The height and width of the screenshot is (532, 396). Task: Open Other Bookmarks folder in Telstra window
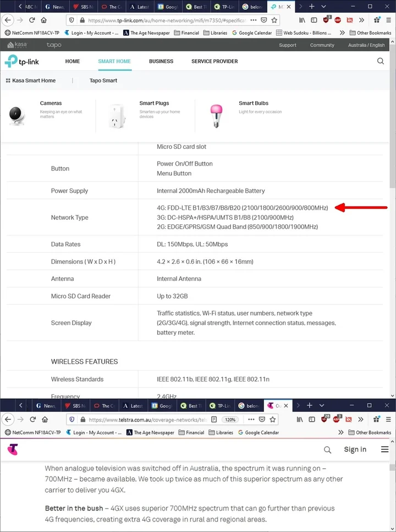370,432
